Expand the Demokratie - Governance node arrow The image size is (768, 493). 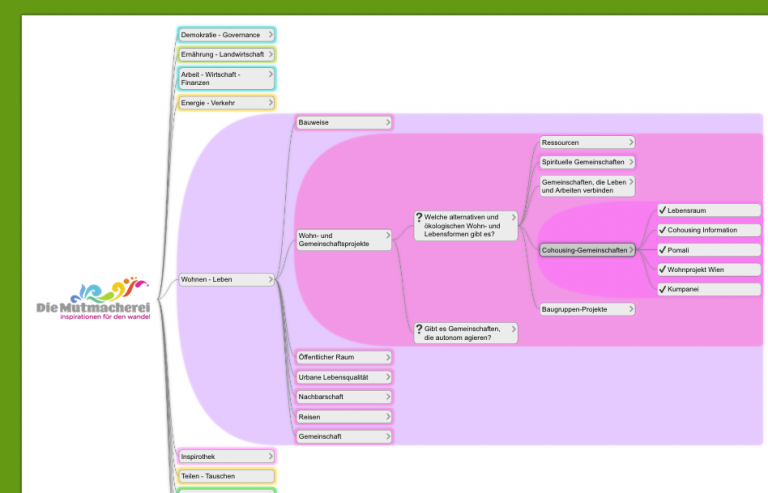[270, 35]
